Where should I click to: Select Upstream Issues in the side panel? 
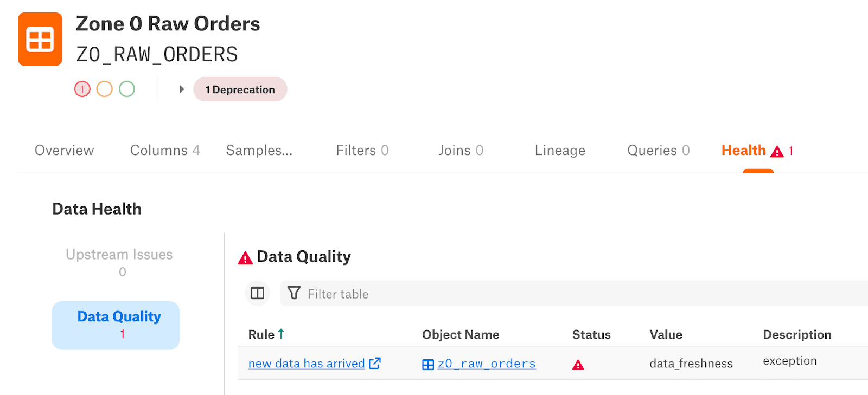coord(119,262)
